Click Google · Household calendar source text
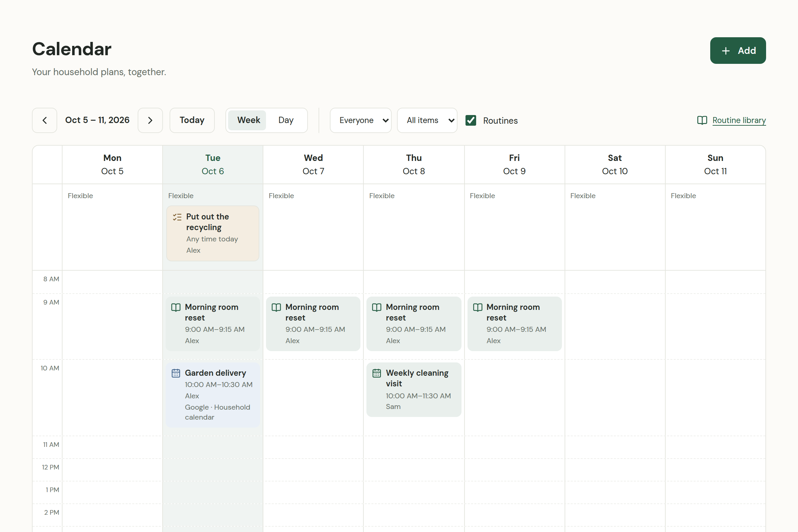The image size is (798, 532). [x=217, y=412]
